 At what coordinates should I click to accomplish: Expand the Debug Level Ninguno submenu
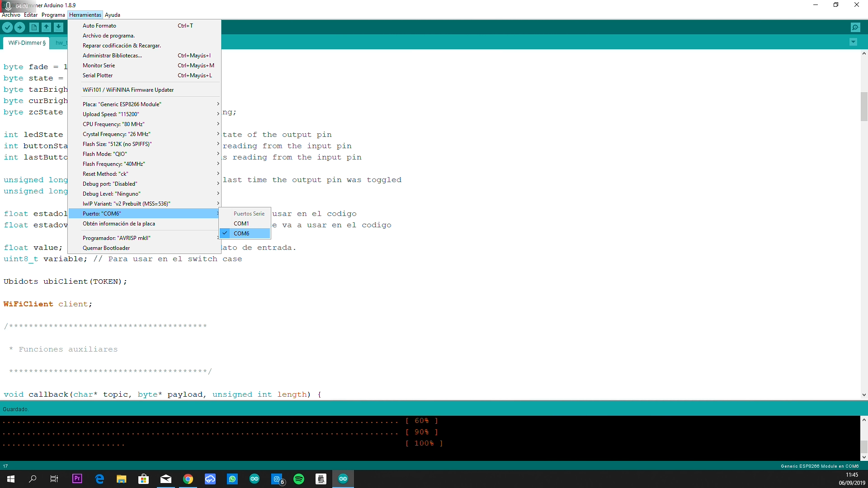tap(144, 194)
